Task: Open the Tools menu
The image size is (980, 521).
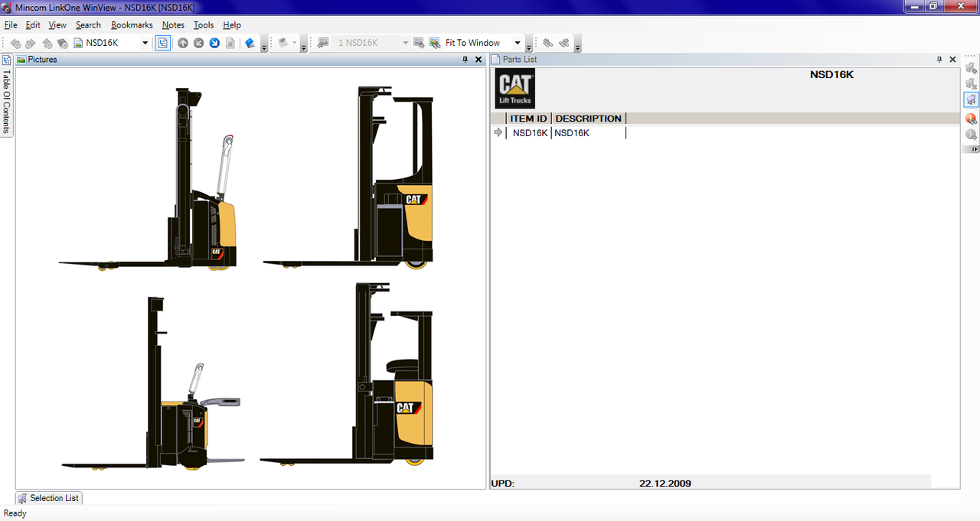Action: (x=204, y=25)
